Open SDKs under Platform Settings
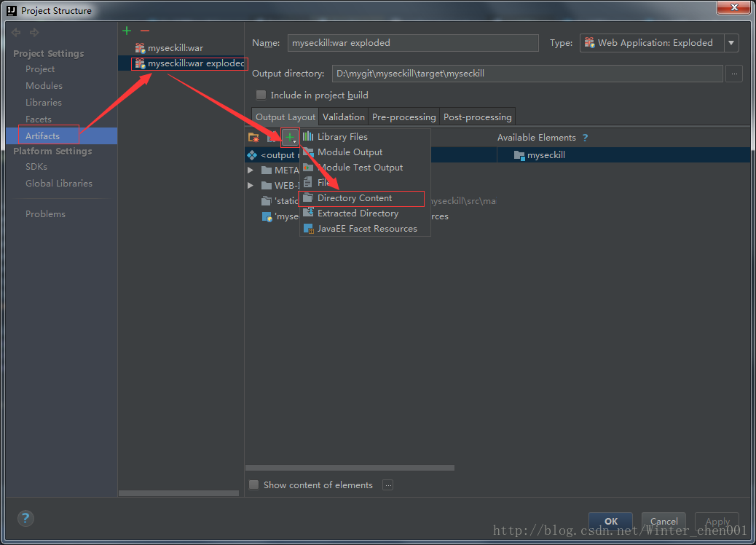The image size is (756, 545). point(36,166)
